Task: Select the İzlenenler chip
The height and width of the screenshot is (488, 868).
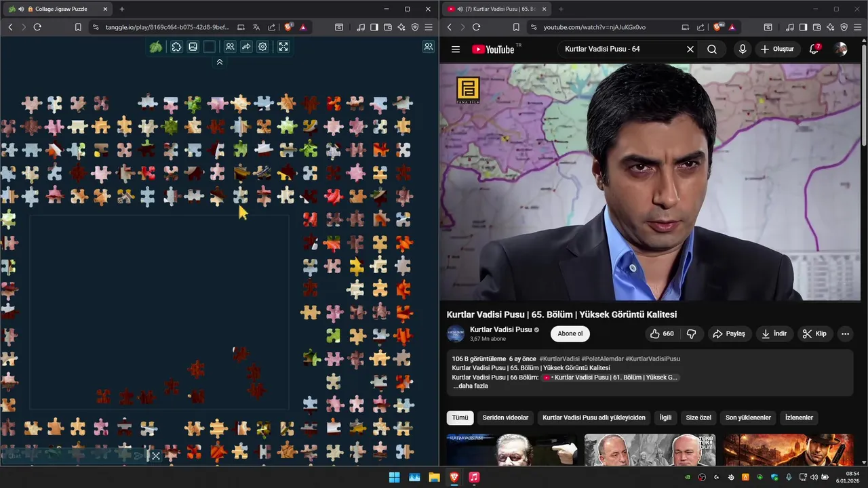Action: pos(799,418)
